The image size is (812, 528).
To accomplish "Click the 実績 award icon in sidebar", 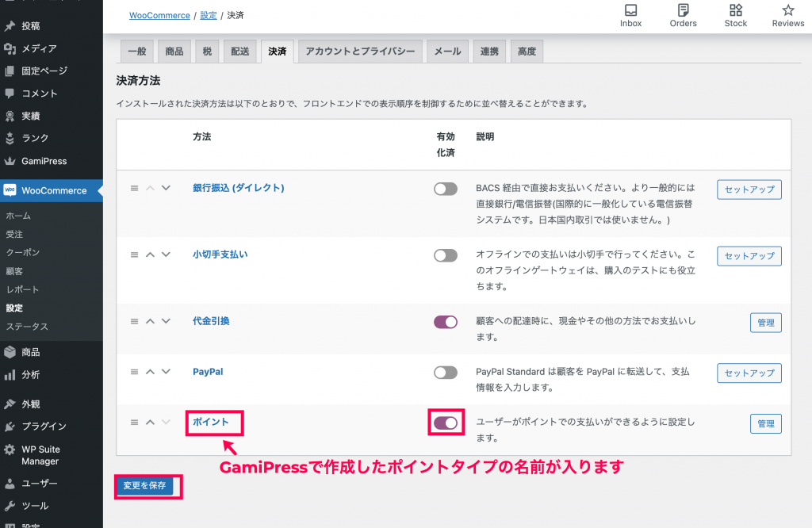I will point(10,116).
